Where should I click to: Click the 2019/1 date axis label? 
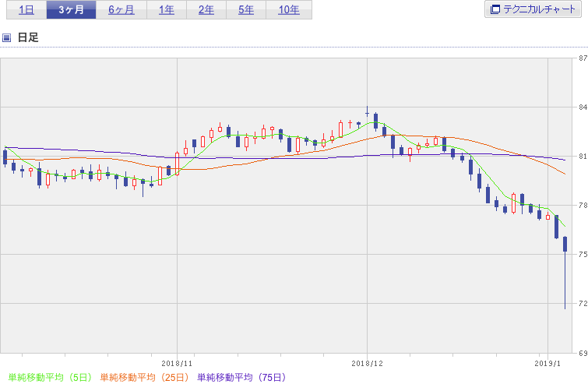coord(548,364)
